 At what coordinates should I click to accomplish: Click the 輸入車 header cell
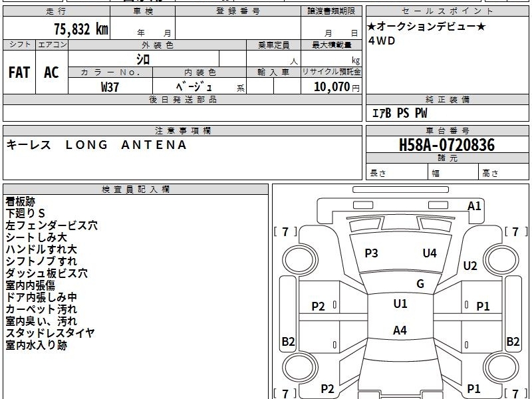(273, 72)
